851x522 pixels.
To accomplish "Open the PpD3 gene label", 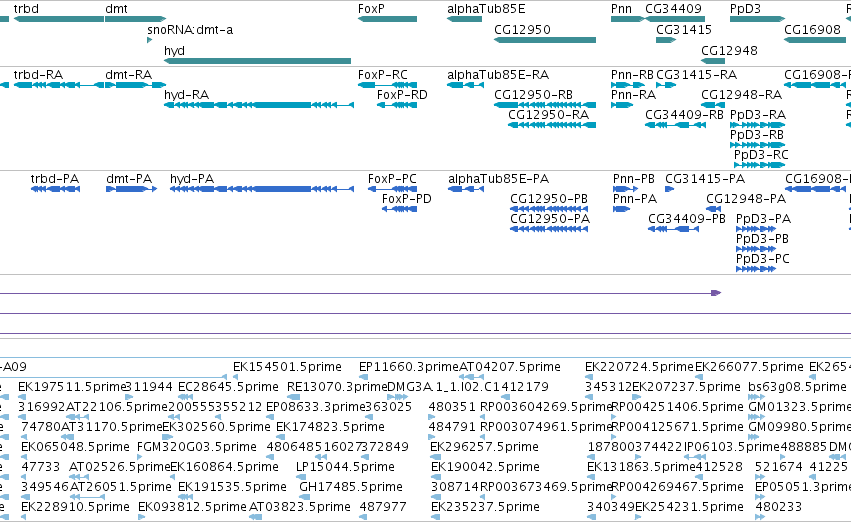I will 746,9.
